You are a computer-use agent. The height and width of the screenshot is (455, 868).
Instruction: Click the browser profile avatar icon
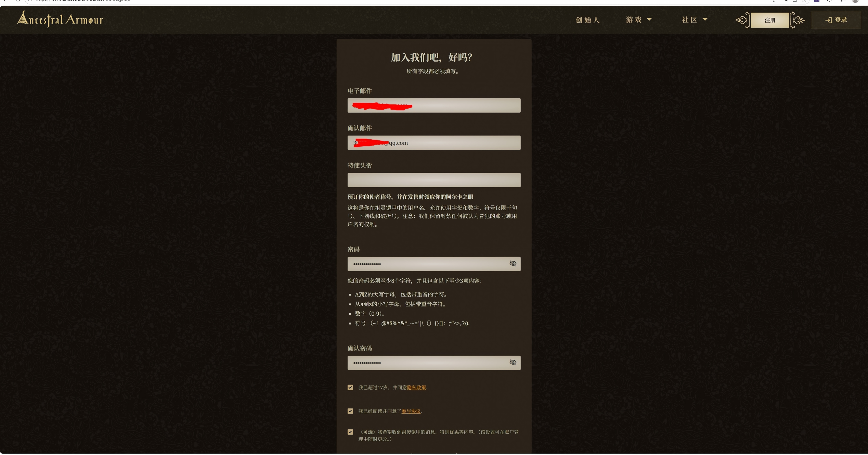point(855,1)
